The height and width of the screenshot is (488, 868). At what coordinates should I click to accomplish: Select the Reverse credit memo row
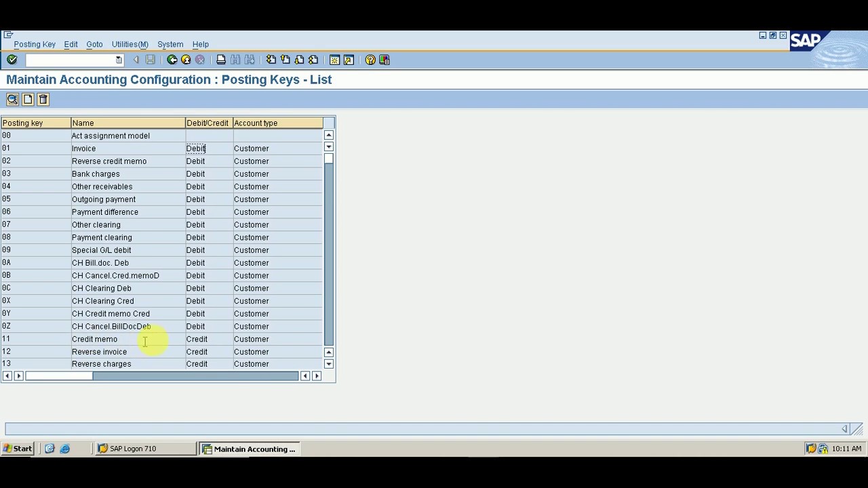161,161
